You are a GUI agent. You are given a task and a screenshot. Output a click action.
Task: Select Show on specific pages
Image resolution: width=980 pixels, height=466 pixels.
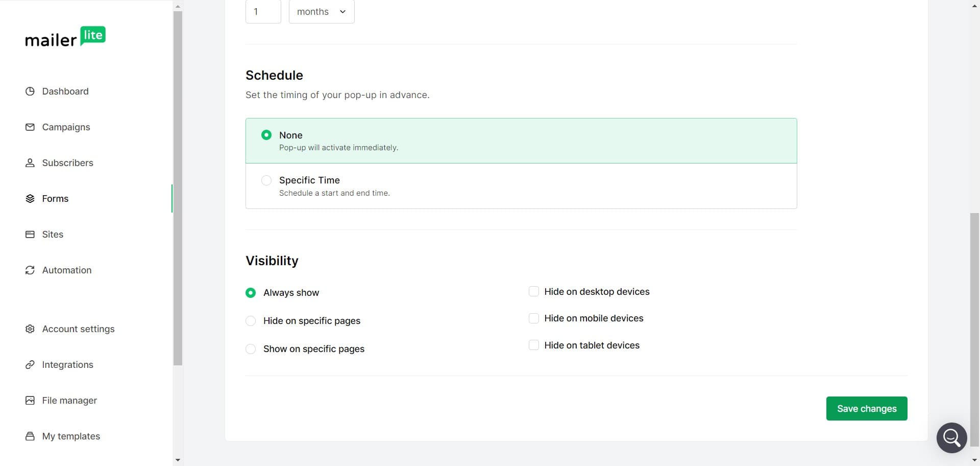tap(250, 348)
